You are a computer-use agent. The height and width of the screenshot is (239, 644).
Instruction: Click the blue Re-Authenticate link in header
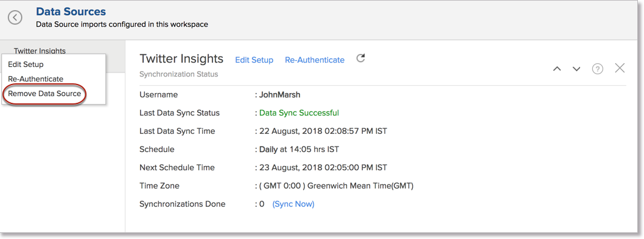click(315, 60)
